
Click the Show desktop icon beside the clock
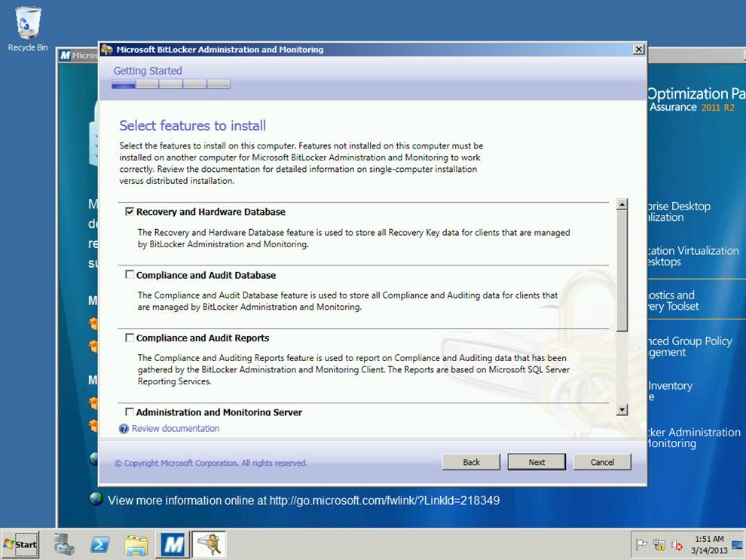tap(737, 544)
